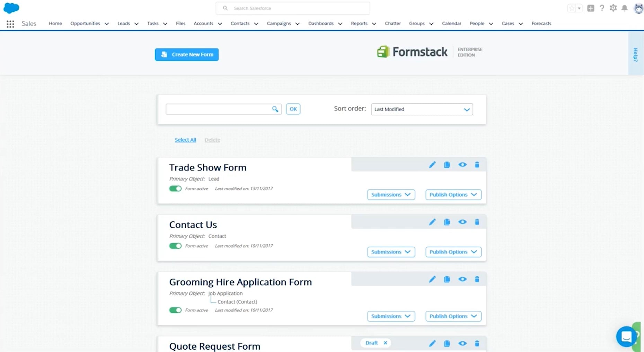This screenshot has height=352, width=644.
Task: Click the Create New Form button
Action: pos(187,54)
